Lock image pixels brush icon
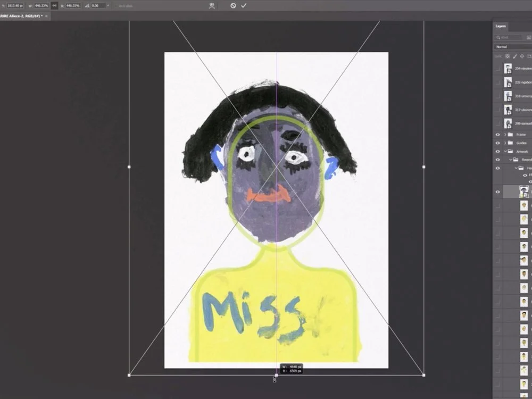Image resolution: width=532 pixels, height=399 pixels. coord(515,56)
